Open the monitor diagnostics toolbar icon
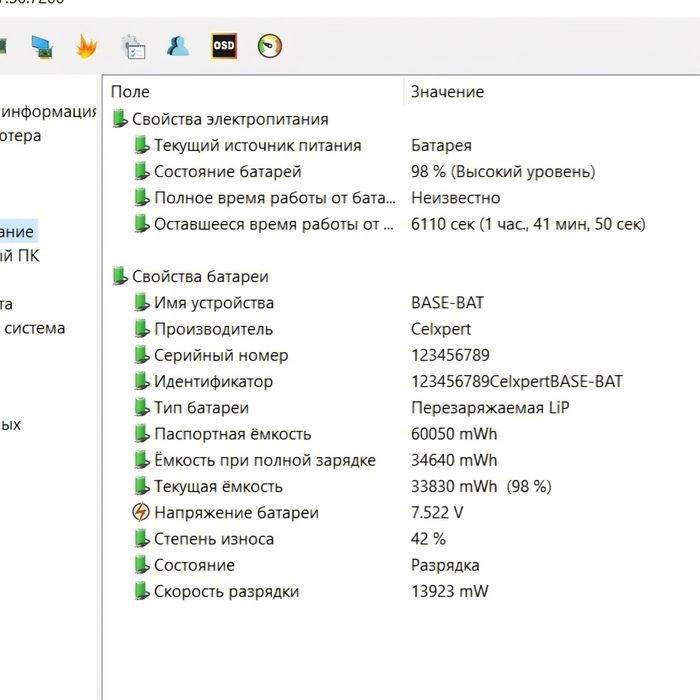700x700 pixels. 42,47
